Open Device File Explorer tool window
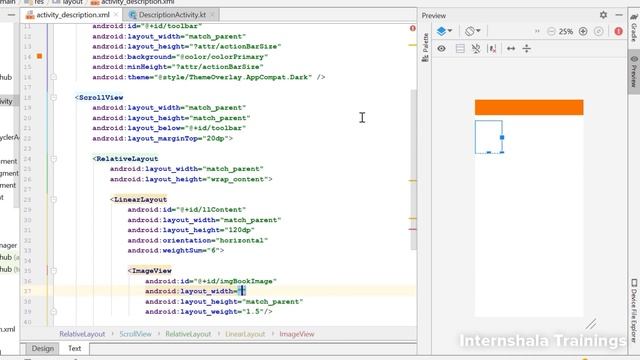640x360 pixels. 634,310
